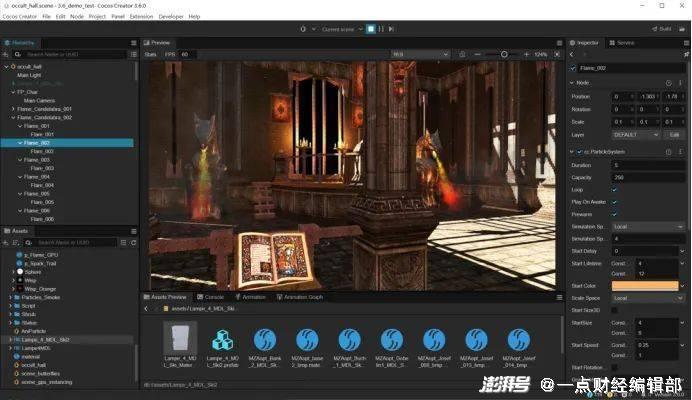Change asset sort order icon

click(x=15, y=242)
